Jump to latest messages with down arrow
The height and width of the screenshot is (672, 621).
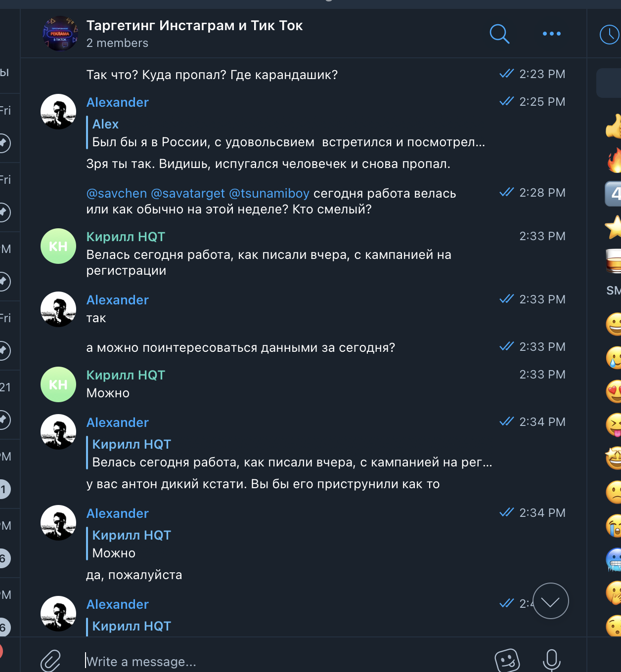[551, 601]
